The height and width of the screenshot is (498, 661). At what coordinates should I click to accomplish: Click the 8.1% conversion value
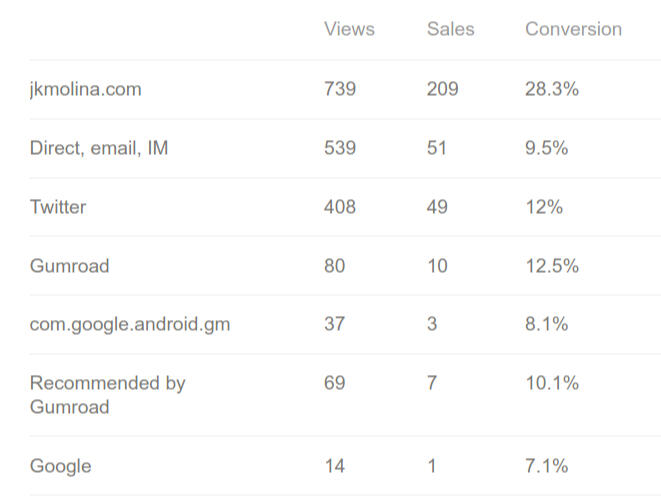pos(546,324)
